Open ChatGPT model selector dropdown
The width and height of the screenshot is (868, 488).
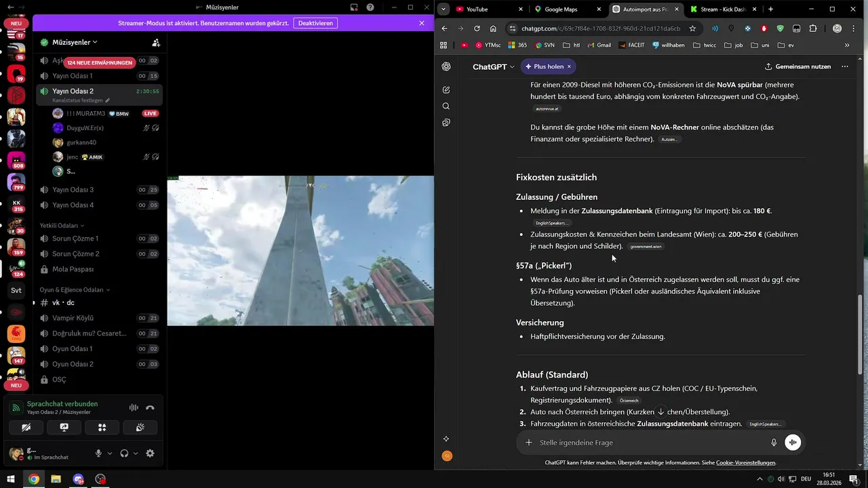click(494, 66)
